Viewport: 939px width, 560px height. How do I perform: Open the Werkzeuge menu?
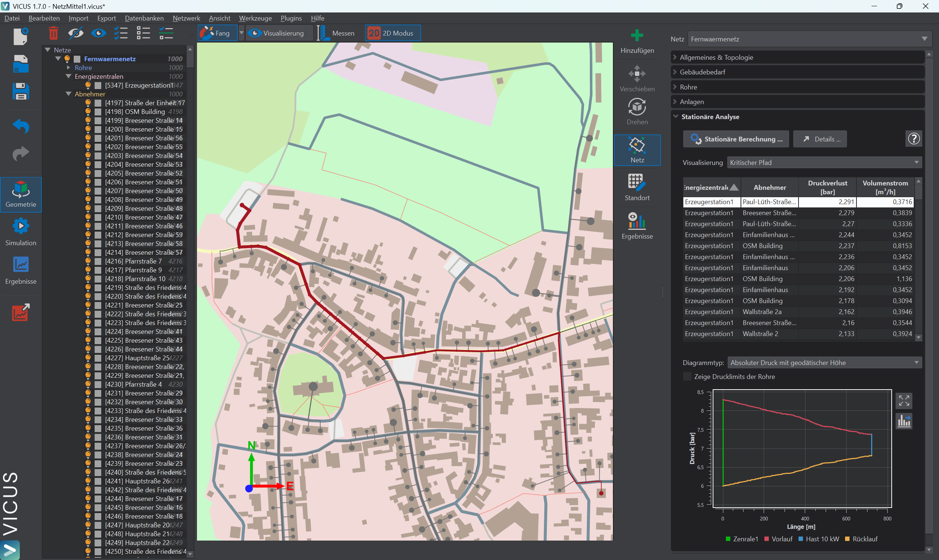[x=255, y=18]
